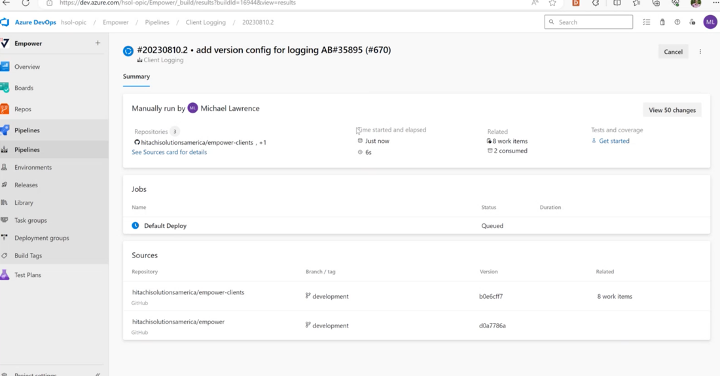Click the Client Logging pipeline name under title
This screenshot has height=376, width=720.
(163, 60)
